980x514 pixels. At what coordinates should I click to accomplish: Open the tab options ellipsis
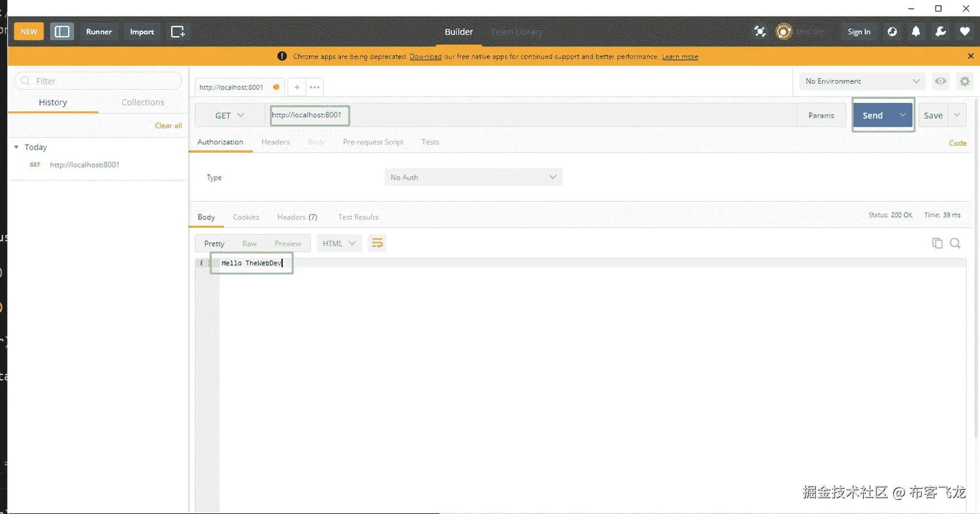(x=315, y=87)
